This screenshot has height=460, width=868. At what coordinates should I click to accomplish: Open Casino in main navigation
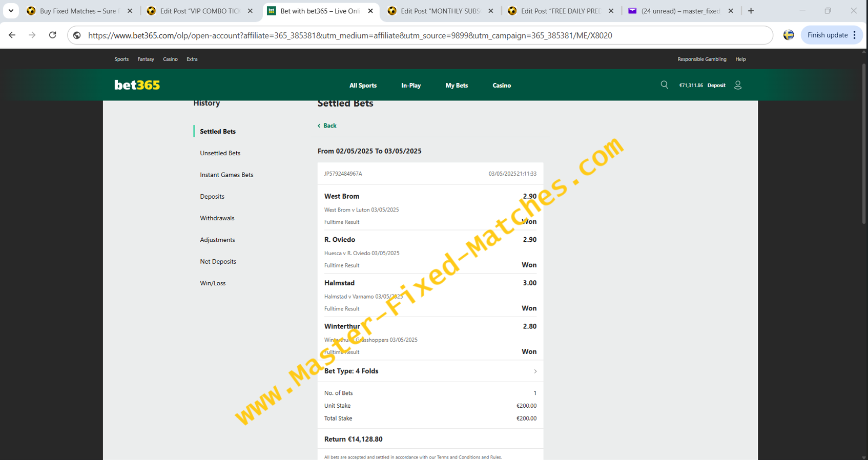click(x=502, y=86)
